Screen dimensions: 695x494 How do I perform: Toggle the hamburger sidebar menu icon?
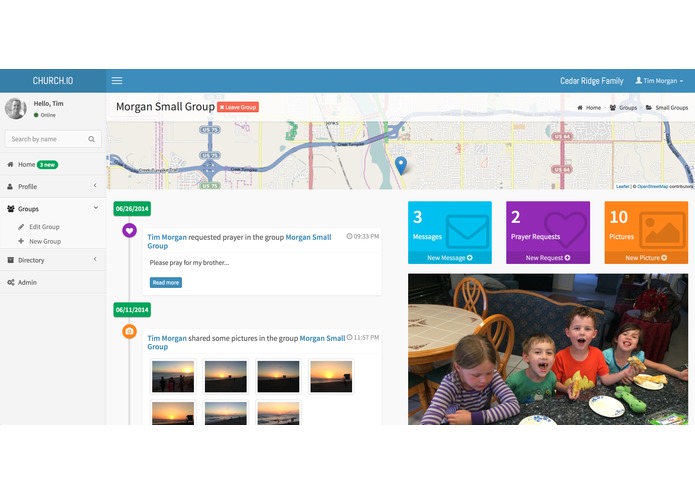coord(117,81)
